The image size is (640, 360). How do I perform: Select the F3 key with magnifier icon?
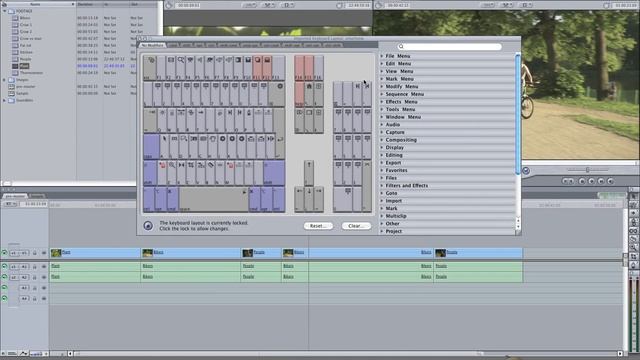[181, 68]
